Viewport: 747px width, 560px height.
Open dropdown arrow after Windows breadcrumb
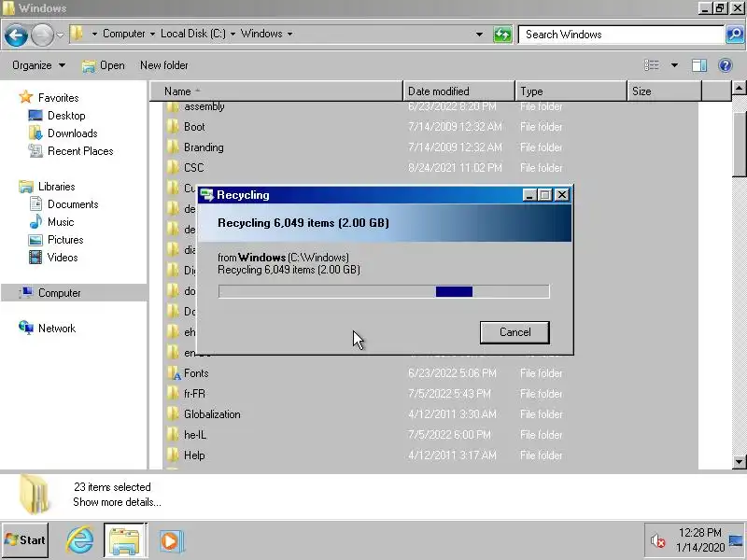pos(289,34)
